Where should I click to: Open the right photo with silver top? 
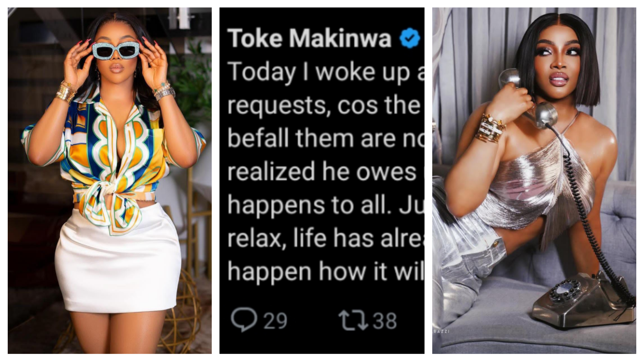point(534,181)
